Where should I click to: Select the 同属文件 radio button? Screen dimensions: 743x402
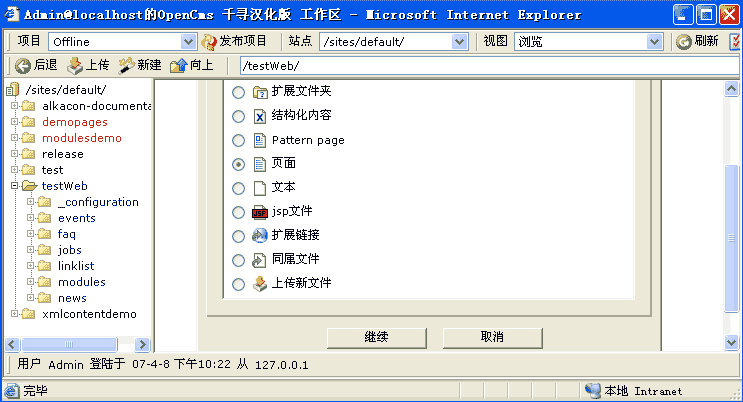coord(238,260)
